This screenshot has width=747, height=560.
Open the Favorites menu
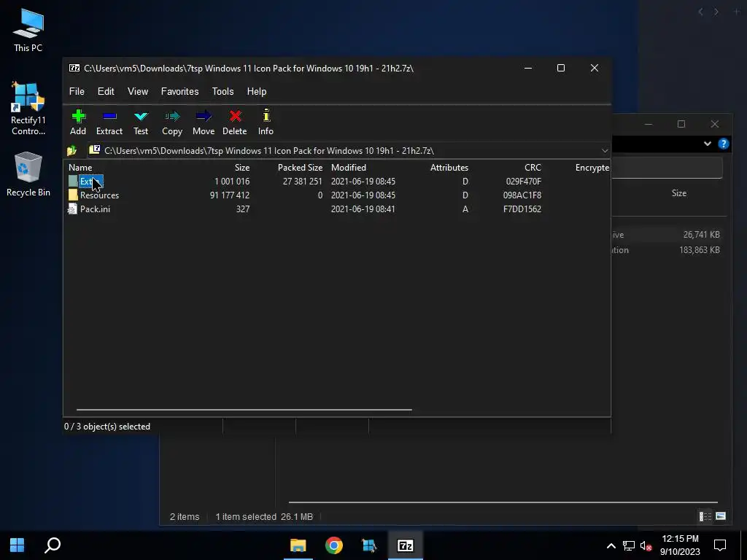click(179, 91)
